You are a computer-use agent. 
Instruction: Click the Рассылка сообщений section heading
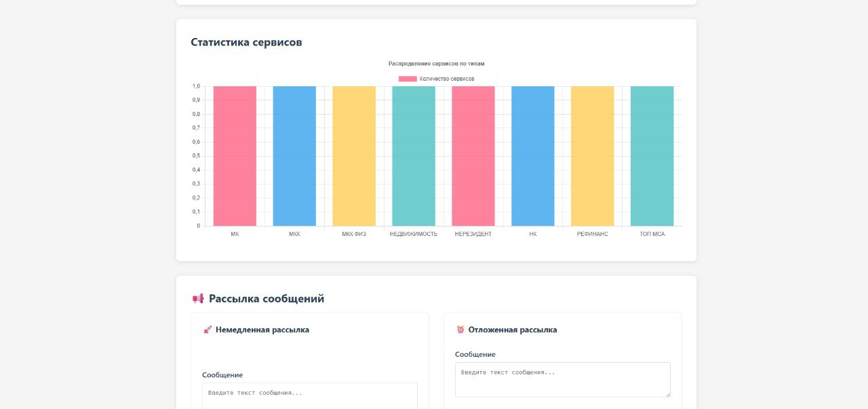(x=267, y=298)
